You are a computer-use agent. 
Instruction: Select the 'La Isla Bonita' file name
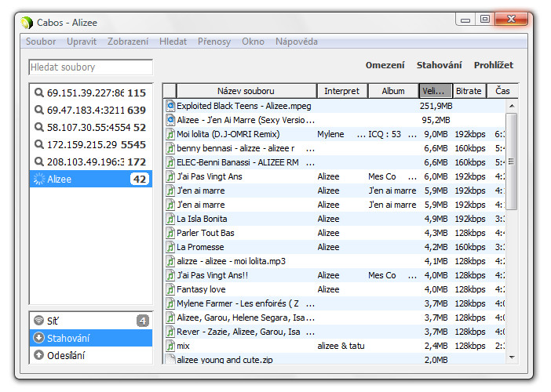[x=202, y=219]
